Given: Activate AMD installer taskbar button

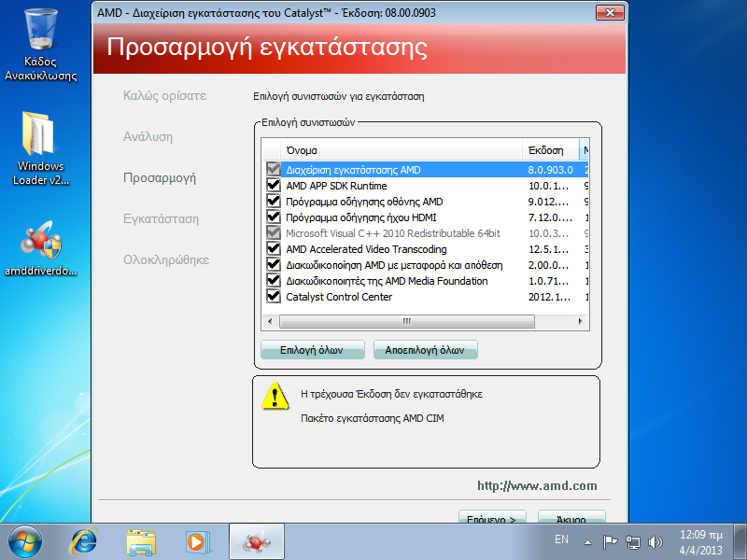Looking at the screenshot, I should (257, 542).
